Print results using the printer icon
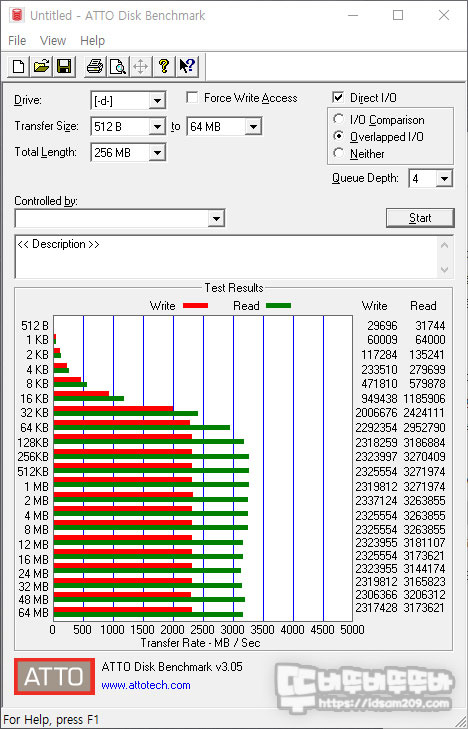The image size is (468, 729). 95,66
